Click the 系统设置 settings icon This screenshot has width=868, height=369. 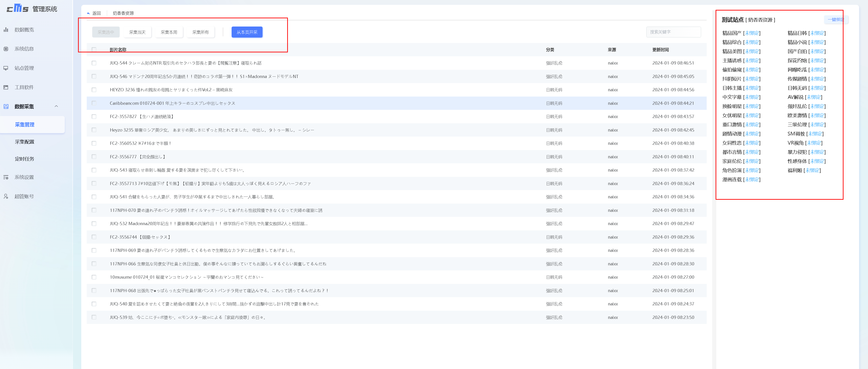pyautogui.click(x=6, y=177)
